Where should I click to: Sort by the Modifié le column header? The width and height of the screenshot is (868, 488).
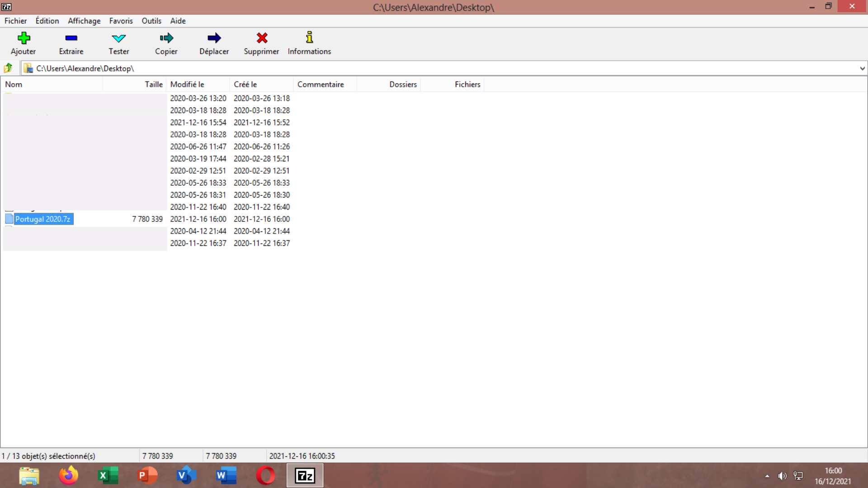pyautogui.click(x=187, y=84)
